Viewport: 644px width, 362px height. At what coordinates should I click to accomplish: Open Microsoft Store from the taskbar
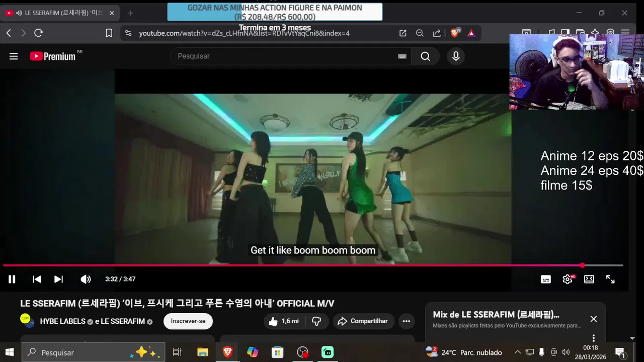tap(278, 352)
